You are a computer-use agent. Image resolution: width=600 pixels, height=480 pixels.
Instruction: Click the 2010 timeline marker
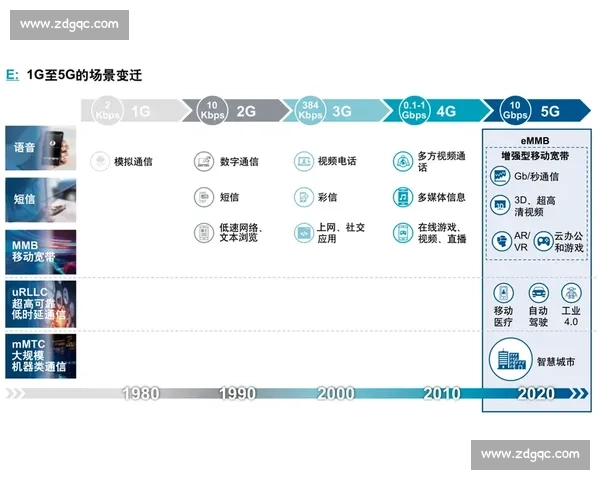[x=442, y=393]
